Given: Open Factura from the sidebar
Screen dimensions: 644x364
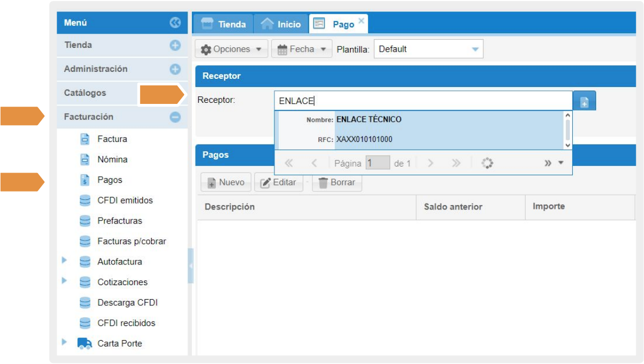Looking at the screenshot, I should (112, 139).
